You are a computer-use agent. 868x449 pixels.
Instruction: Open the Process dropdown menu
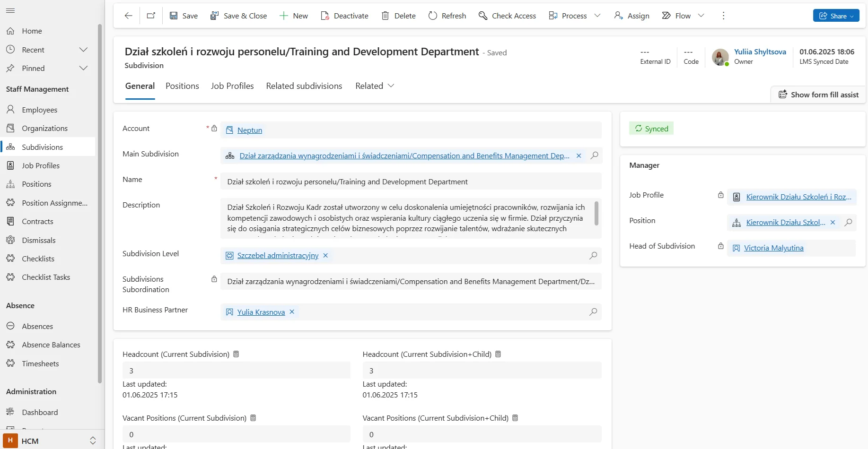(x=597, y=16)
